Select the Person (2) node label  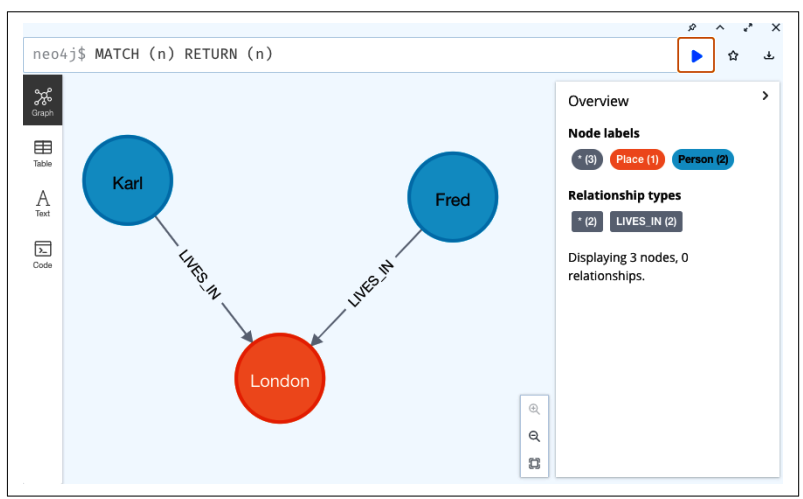coord(703,159)
